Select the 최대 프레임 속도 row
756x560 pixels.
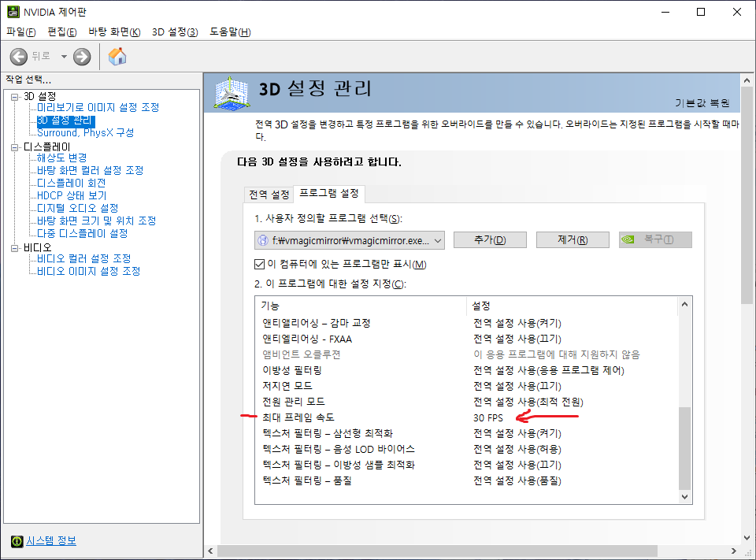467,417
